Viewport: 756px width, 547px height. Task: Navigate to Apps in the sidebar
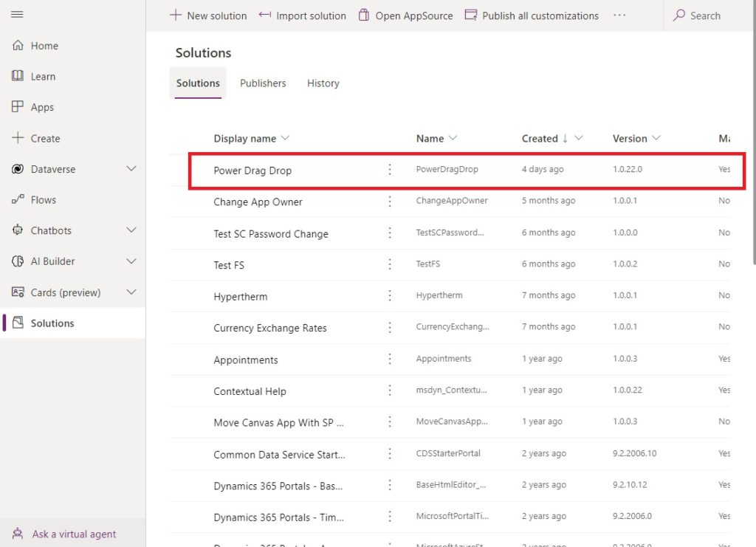[42, 107]
